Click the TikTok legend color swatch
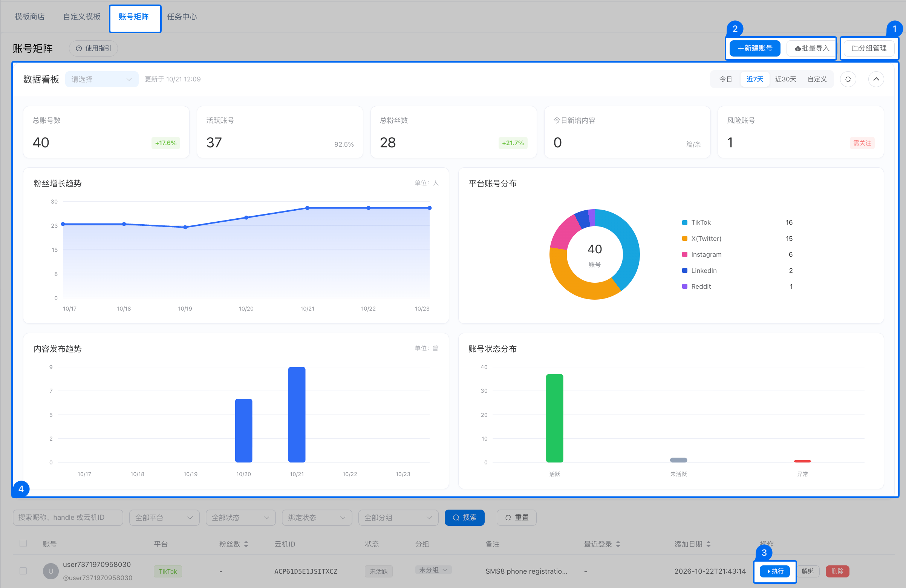 coord(684,222)
